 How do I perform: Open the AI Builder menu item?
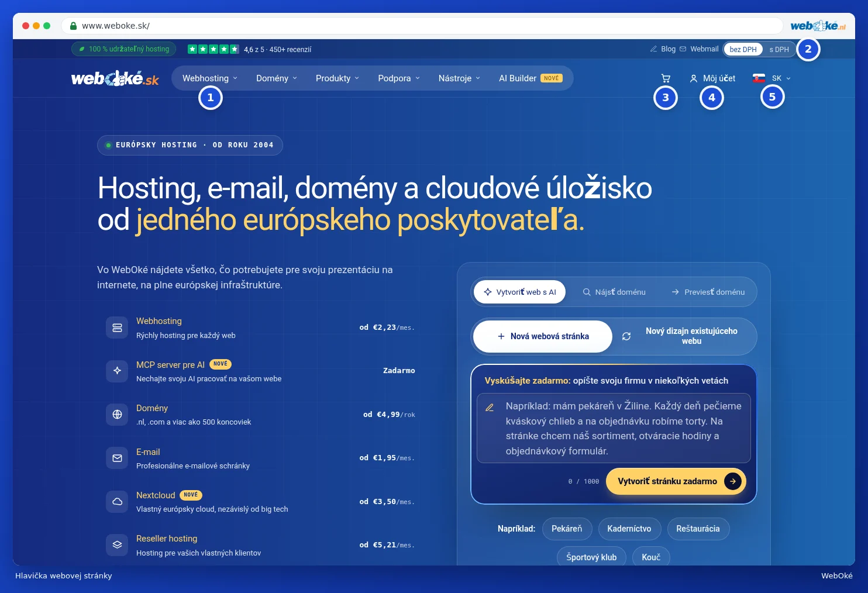click(x=531, y=78)
